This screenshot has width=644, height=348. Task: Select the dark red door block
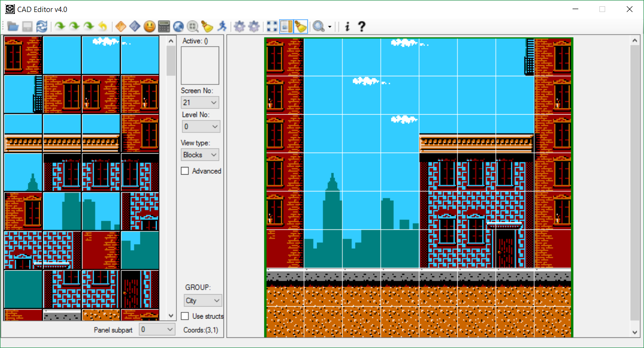140,289
